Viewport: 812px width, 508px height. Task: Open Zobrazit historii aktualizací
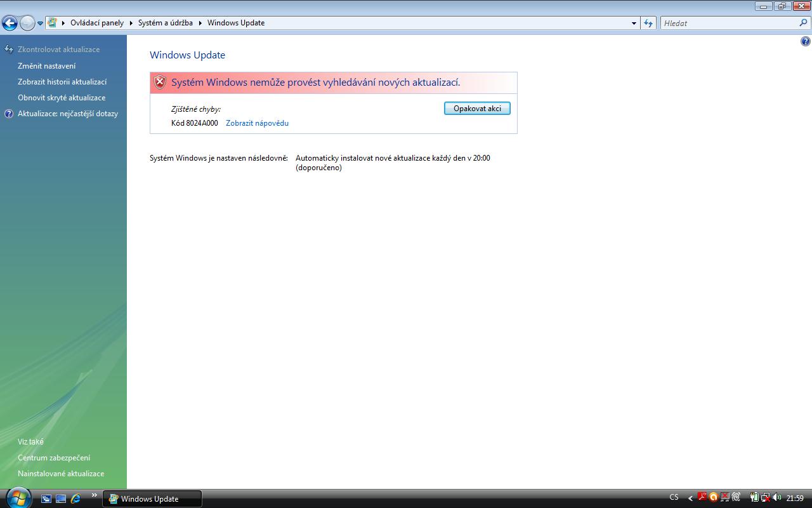click(62, 82)
